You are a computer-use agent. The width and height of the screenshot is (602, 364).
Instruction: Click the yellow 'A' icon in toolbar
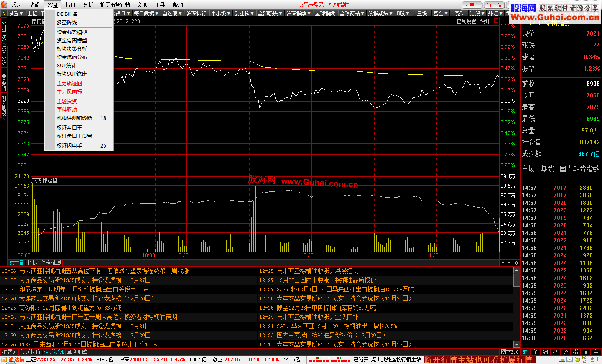click(x=4, y=13)
